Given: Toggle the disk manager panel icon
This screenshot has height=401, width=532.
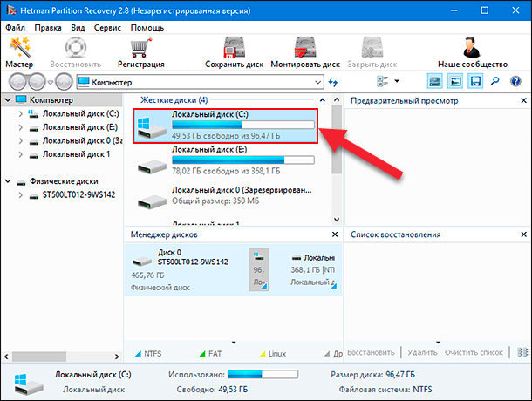Looking at the screenshot, I should [435, 81].
